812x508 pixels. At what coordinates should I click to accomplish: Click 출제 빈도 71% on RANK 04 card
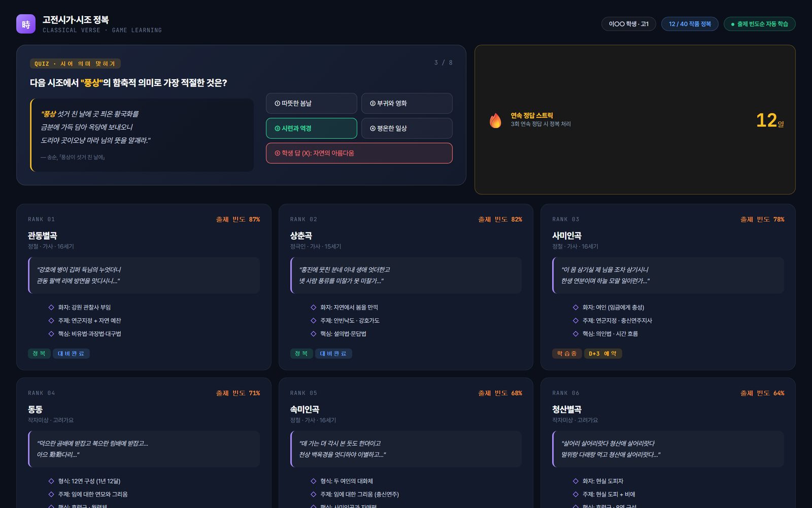(238, 393)
